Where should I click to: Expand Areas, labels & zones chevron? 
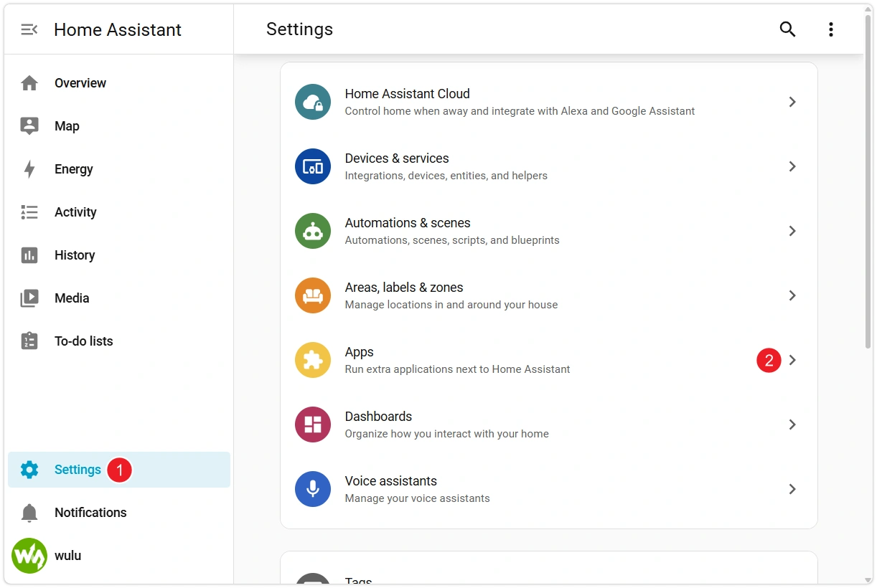(x=792, y=295)
